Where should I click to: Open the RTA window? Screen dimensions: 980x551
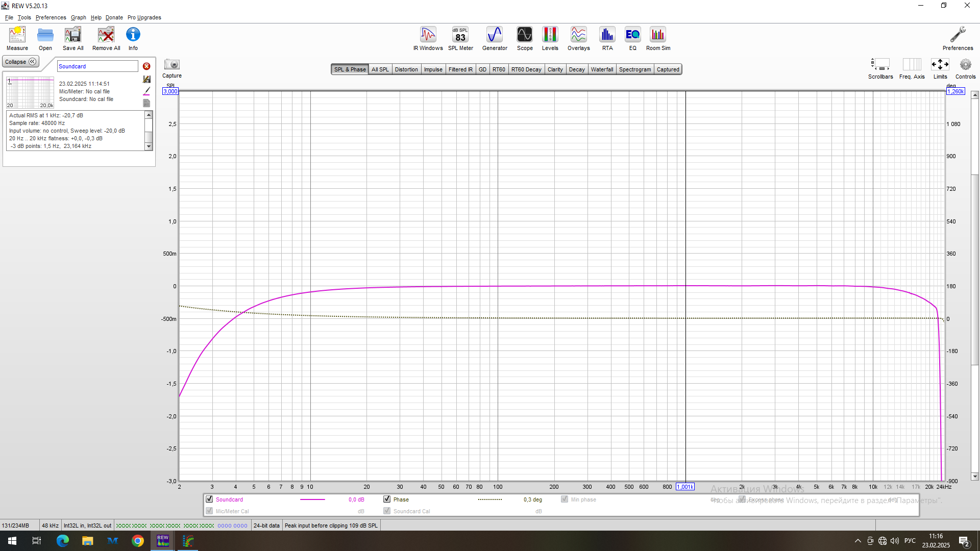607,39
